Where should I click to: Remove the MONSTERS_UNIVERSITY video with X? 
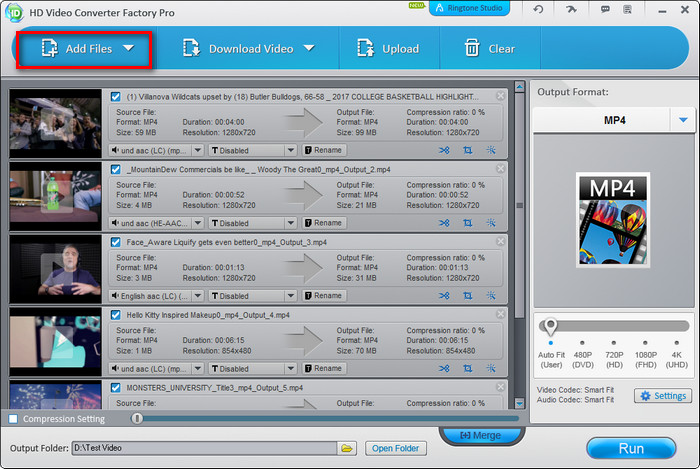500,386
